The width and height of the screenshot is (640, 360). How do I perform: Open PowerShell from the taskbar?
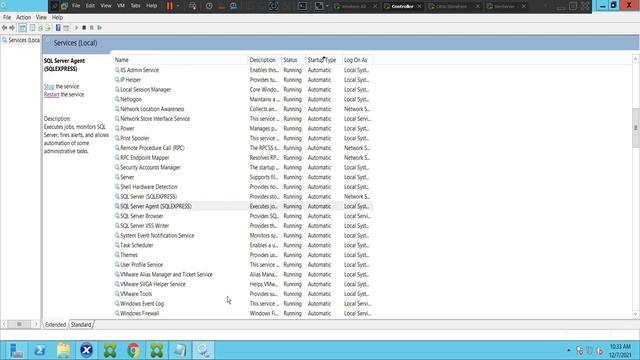click(x=40, y=351)
